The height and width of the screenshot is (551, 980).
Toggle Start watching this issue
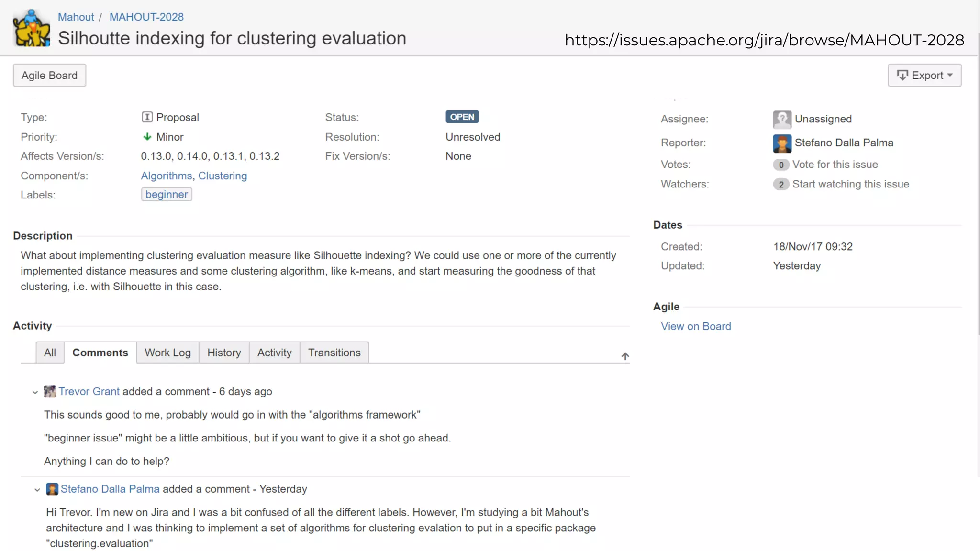pos(850,184)
